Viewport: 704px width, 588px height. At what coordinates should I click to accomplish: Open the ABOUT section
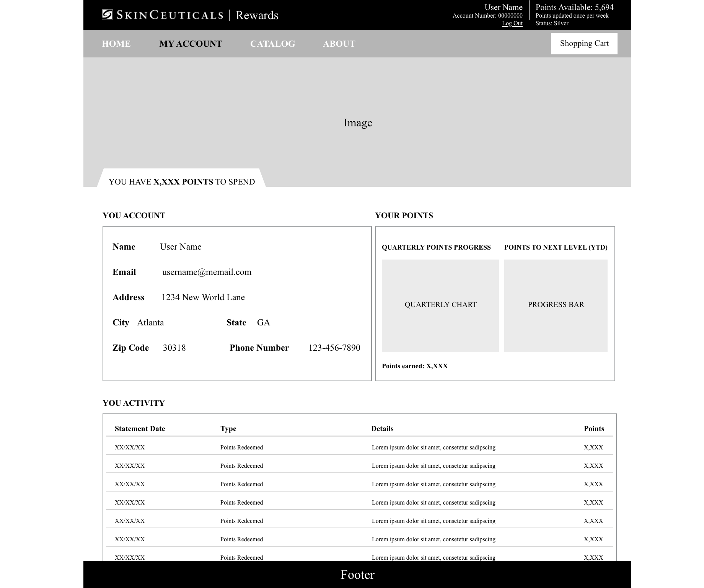point(339,44)
